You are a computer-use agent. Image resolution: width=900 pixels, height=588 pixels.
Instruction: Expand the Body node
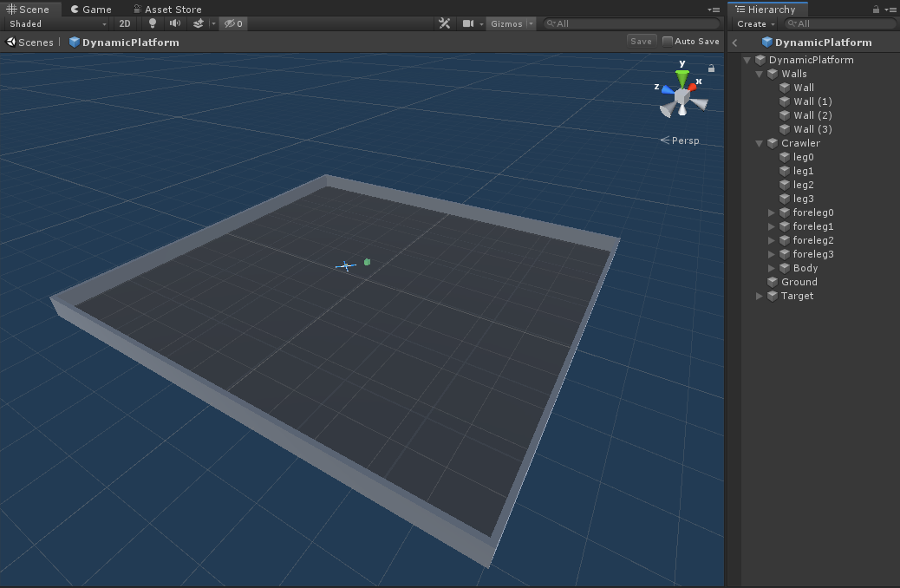[x=772, y=268]
